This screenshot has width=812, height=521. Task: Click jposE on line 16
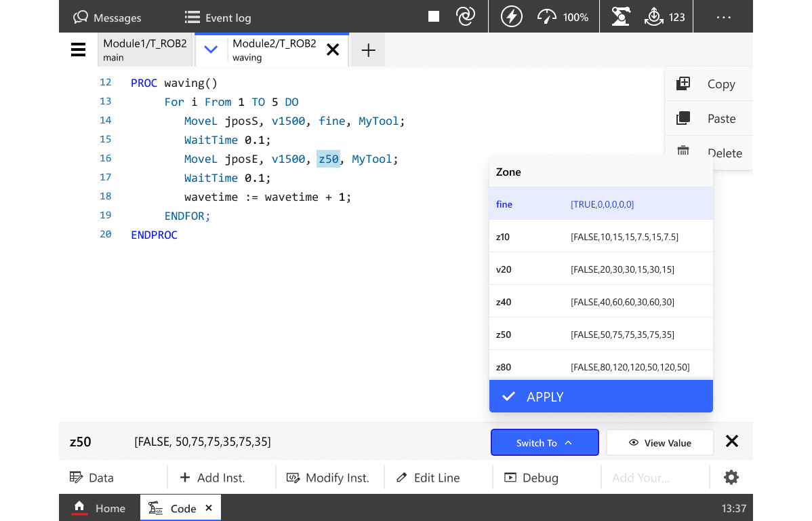point(241,159)
